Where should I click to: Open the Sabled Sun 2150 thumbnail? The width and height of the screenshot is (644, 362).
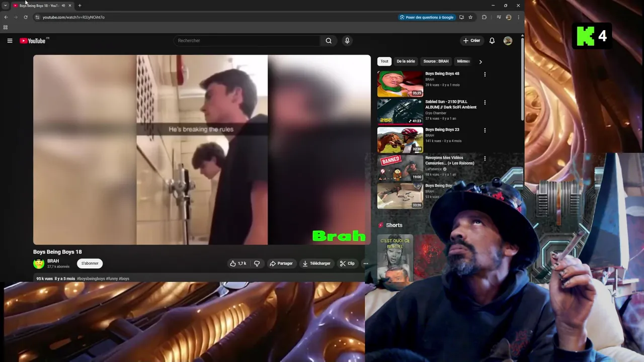[400, 112]
